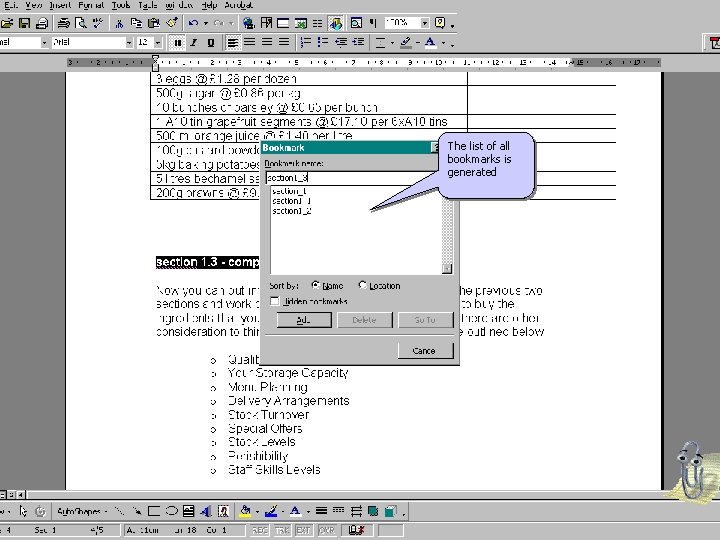Screen dimensions: 720x540
Task: Select Sort by Location radio button
Action: click(x=362, y=285)
